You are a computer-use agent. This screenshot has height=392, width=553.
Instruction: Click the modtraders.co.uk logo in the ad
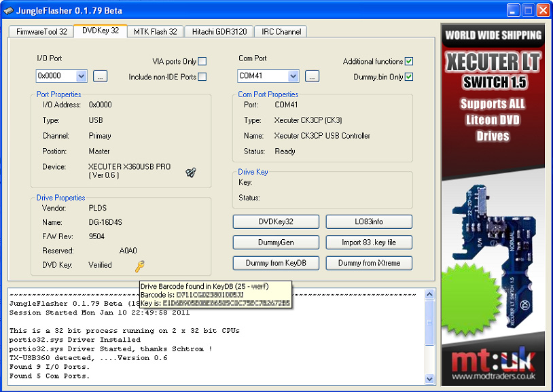[x=493, y=363]
